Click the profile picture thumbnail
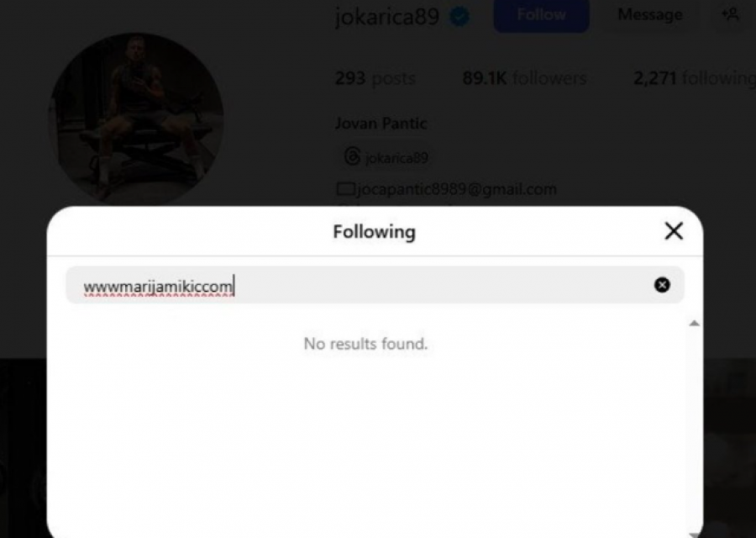Viewport: 756px width, 538px height. pos(136,118)
